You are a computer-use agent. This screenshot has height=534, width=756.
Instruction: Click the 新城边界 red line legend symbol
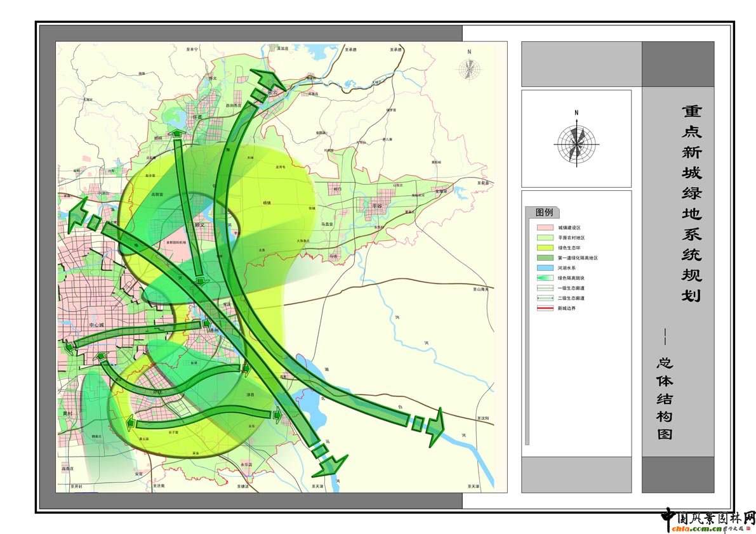pos(545,308)
